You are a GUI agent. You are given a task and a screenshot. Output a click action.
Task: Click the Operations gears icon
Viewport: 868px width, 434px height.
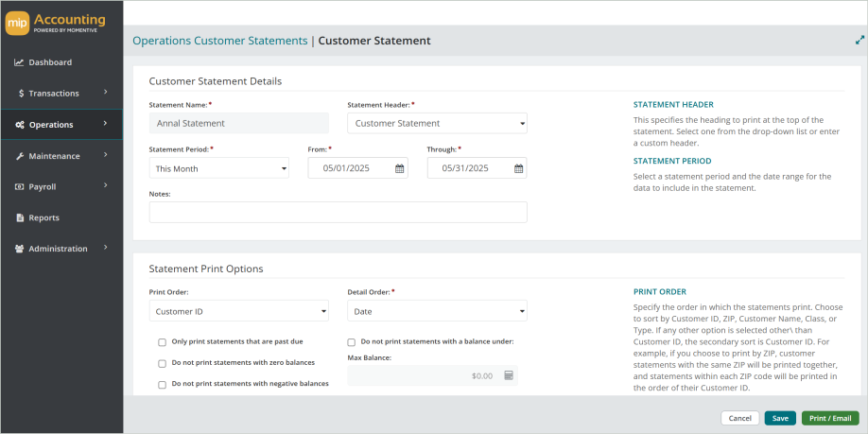19,125
